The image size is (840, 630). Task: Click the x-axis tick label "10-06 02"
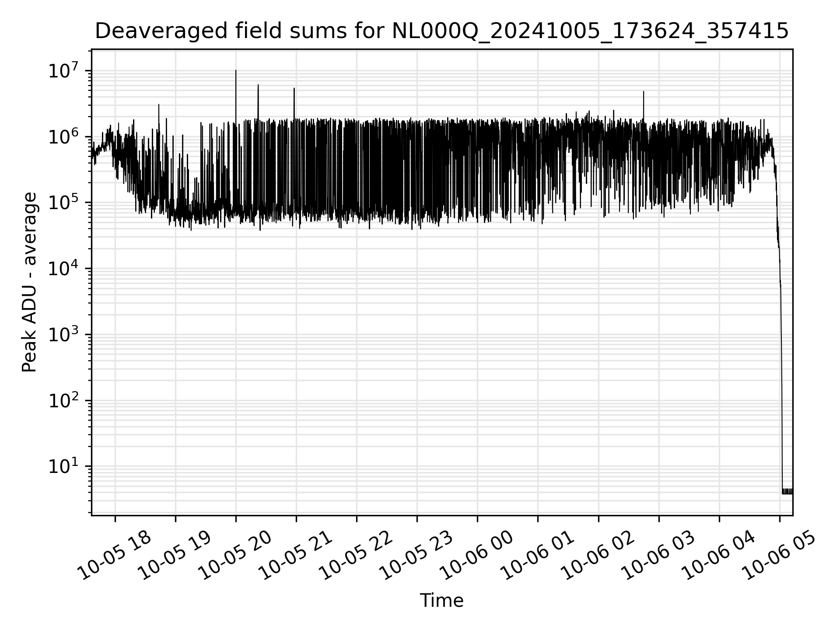pyautogui.click(x=598, y=555)
